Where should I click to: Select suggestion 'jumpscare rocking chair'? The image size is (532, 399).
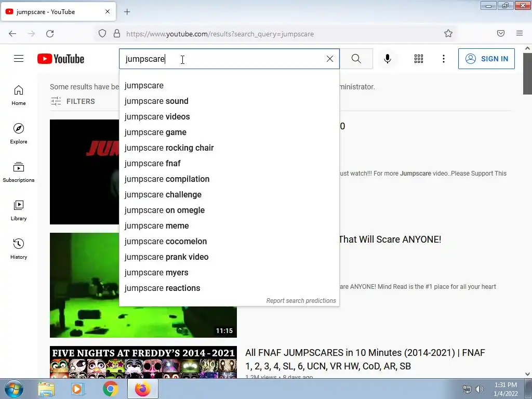click(x=229, y=148)
